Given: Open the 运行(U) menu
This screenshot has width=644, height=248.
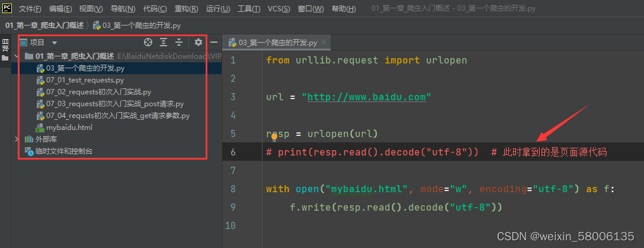Looking at the screenshot, I should click(218, 9).
